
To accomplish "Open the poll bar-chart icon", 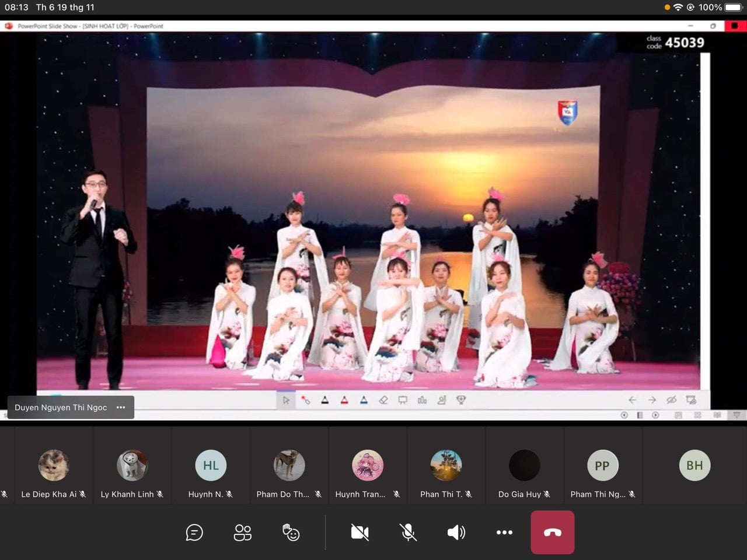I will [422, 400].
